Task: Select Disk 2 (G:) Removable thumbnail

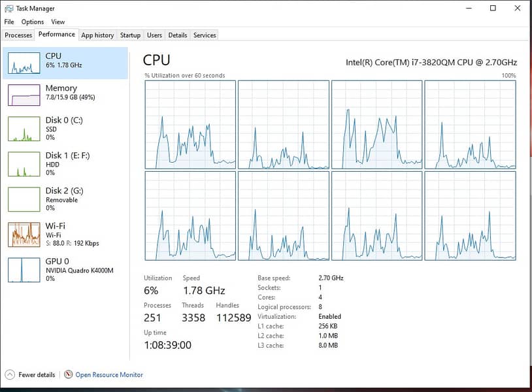Action: point(24,199)
